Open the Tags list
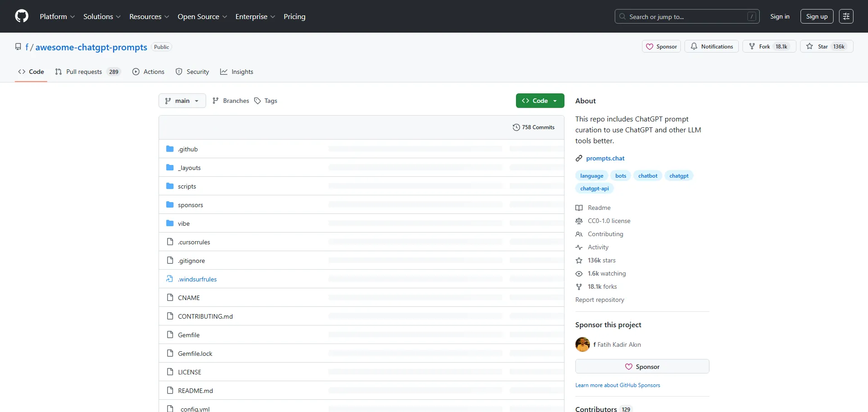 (x=266, y=101)
